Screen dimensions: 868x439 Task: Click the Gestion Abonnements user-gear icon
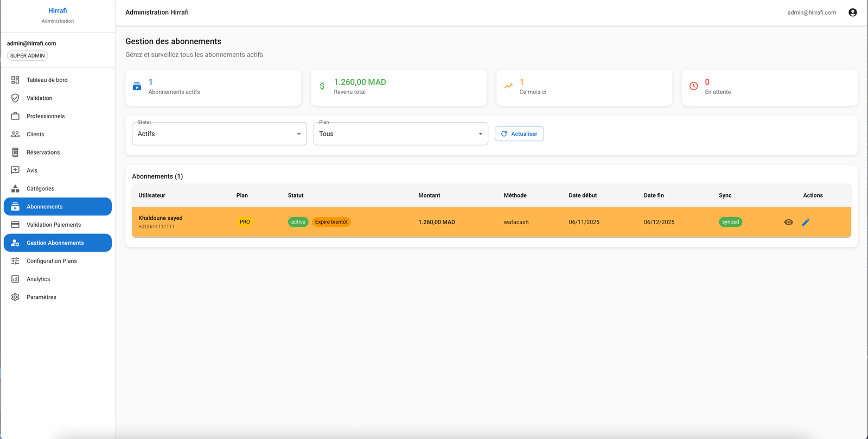[15, 243]
